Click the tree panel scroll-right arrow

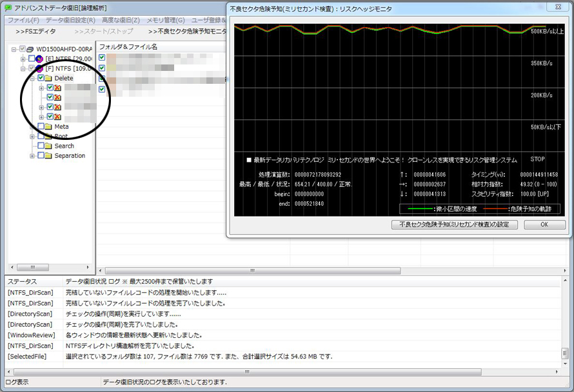click(88, 268)
